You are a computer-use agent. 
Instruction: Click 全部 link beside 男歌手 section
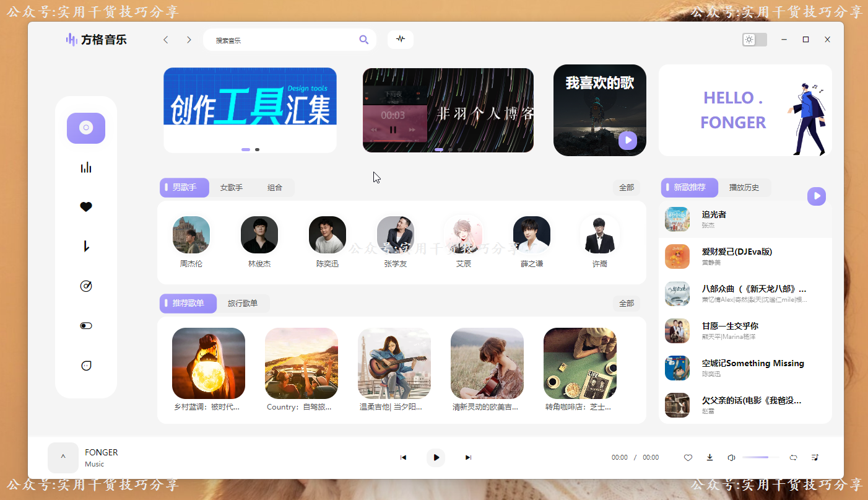627,187
